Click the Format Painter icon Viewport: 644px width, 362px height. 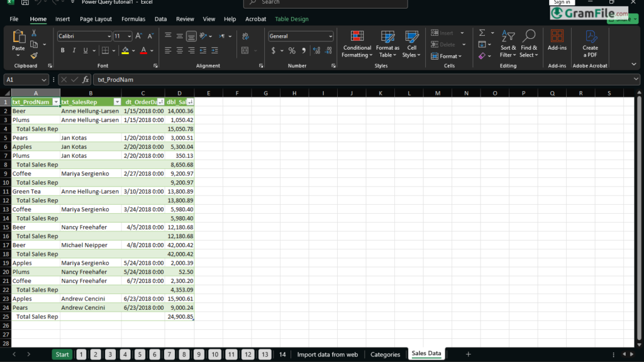pos(35,55)
